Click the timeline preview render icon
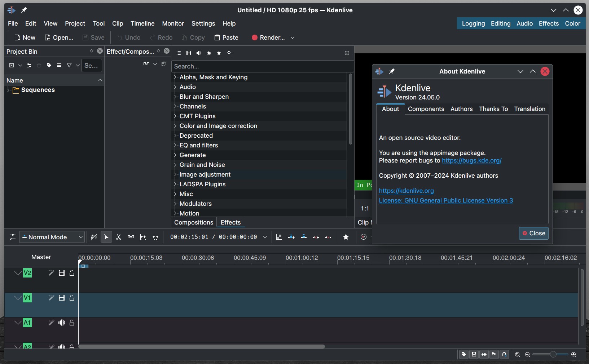589x364 pixels. (364, 237)
